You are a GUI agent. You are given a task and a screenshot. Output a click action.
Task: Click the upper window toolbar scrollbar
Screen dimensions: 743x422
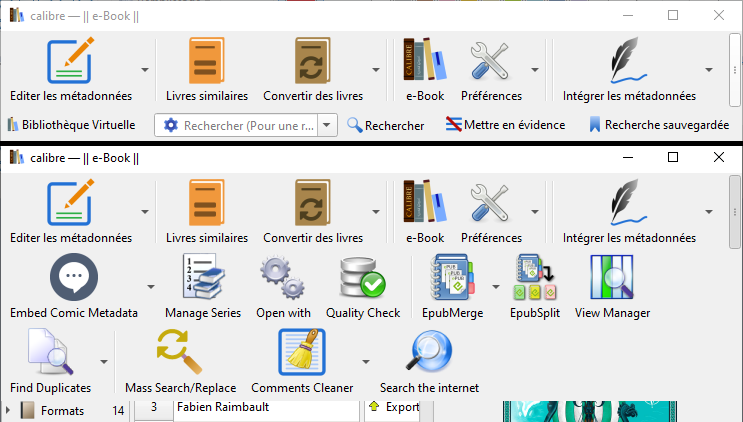pyautogui.click(x=734, y=70)
